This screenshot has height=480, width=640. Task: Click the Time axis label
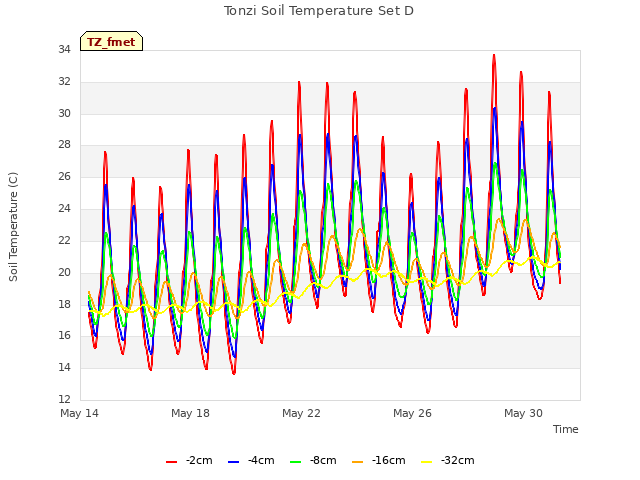566,429
